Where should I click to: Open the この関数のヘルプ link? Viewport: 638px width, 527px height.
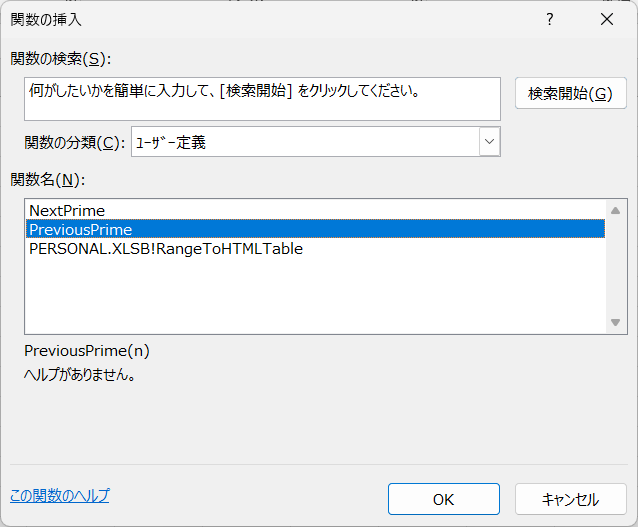[59, 496]
